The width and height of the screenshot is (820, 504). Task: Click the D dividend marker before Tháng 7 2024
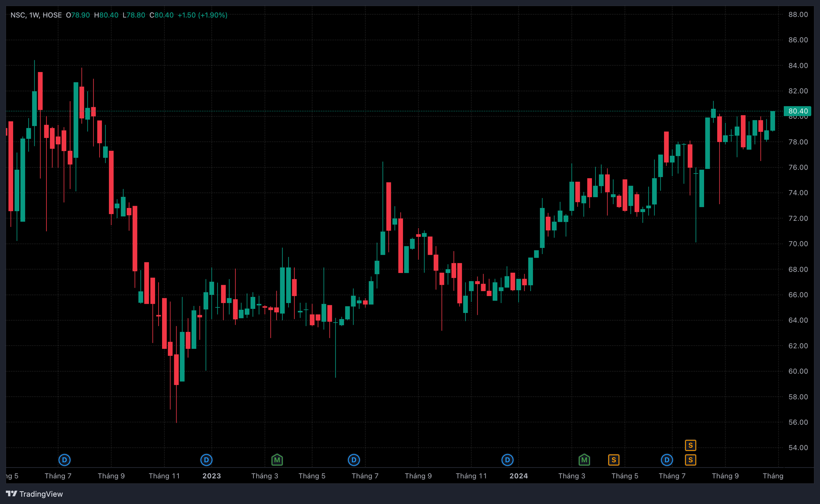667,460
